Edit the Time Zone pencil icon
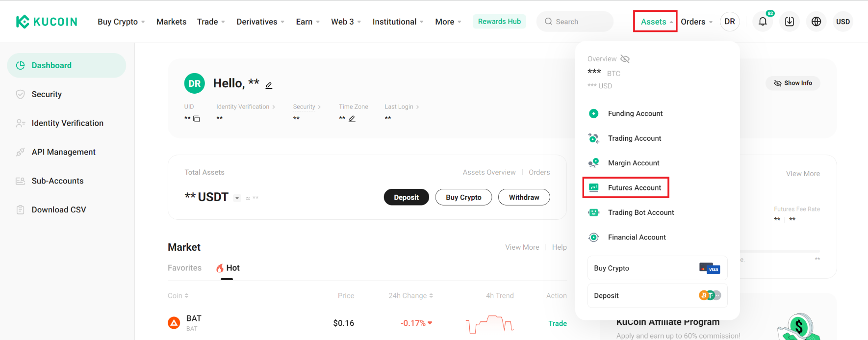 (352, 119)
